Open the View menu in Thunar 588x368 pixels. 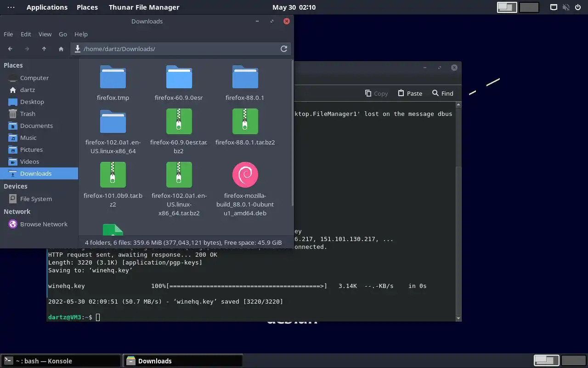coord(45,34)
